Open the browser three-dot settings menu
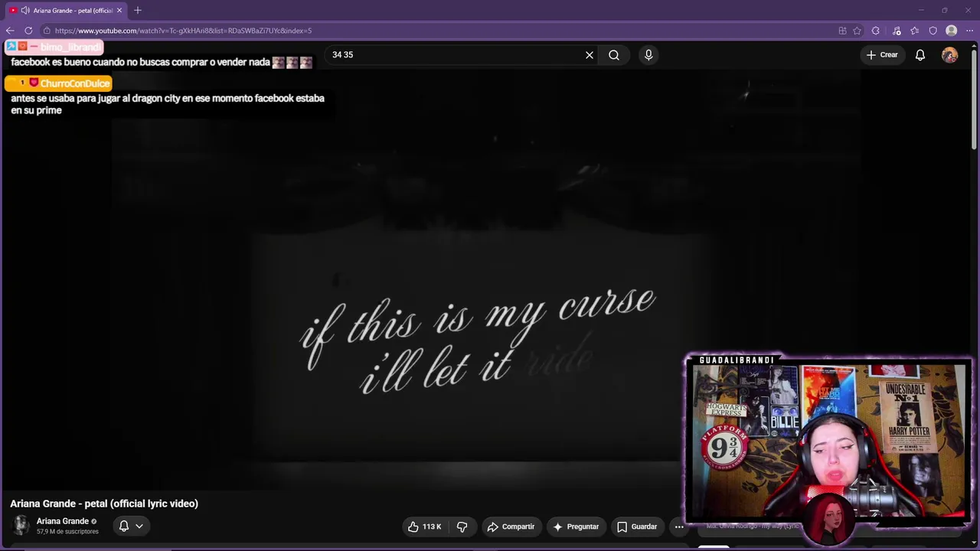 point(969,31)
